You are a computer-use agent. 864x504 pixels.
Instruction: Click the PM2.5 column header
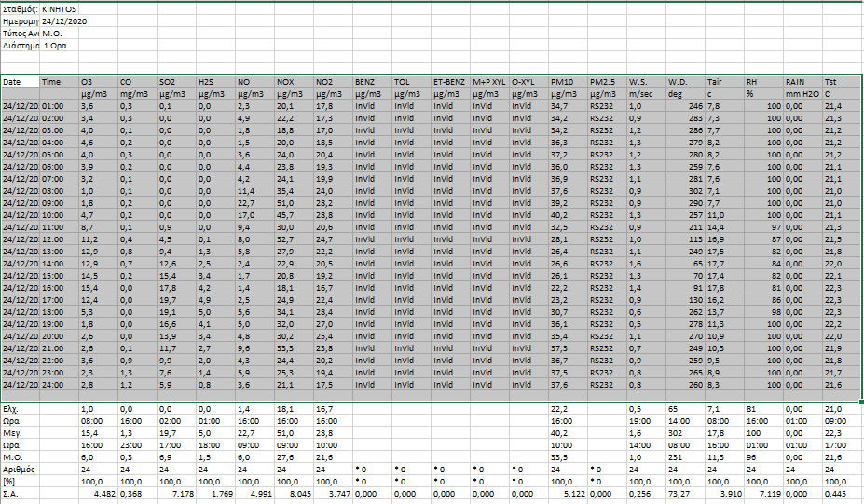pyautogui.click(x=607, y=82)
